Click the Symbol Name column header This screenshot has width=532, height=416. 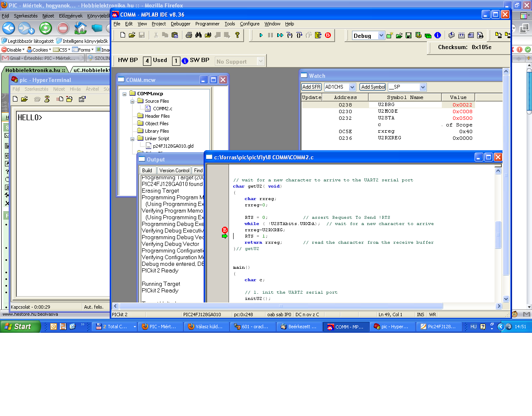pyautogui.click(x=405, y=97)
